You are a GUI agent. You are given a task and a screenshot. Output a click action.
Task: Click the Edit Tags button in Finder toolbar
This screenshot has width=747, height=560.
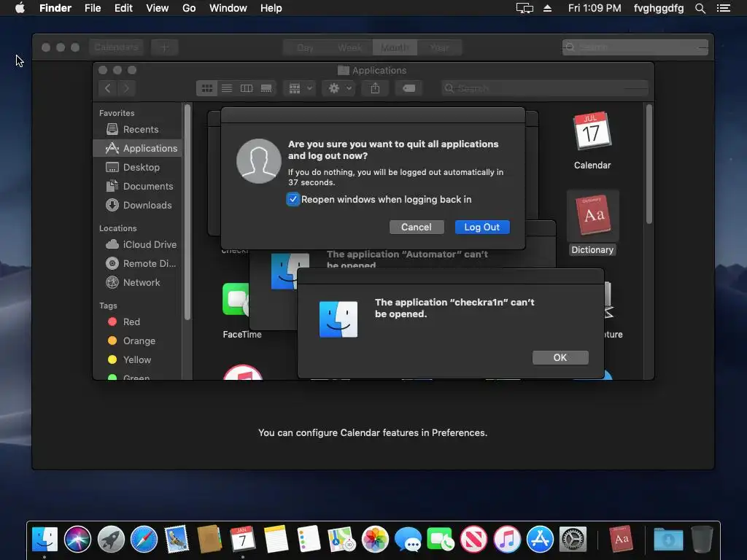tap(409, 88)
